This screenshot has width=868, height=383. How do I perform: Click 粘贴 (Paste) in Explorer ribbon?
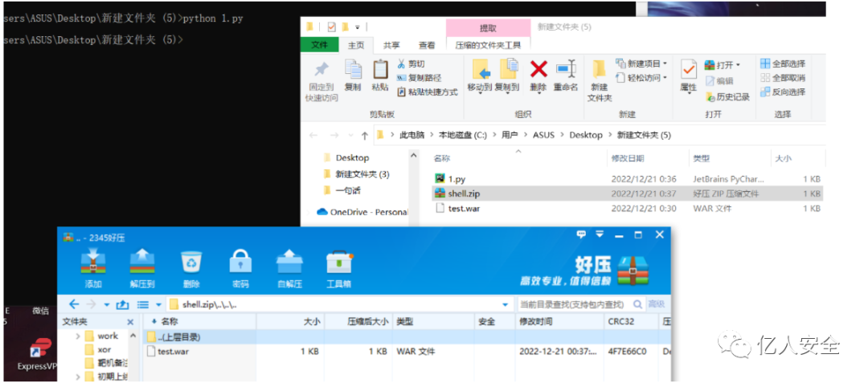[x=380, y=75]
